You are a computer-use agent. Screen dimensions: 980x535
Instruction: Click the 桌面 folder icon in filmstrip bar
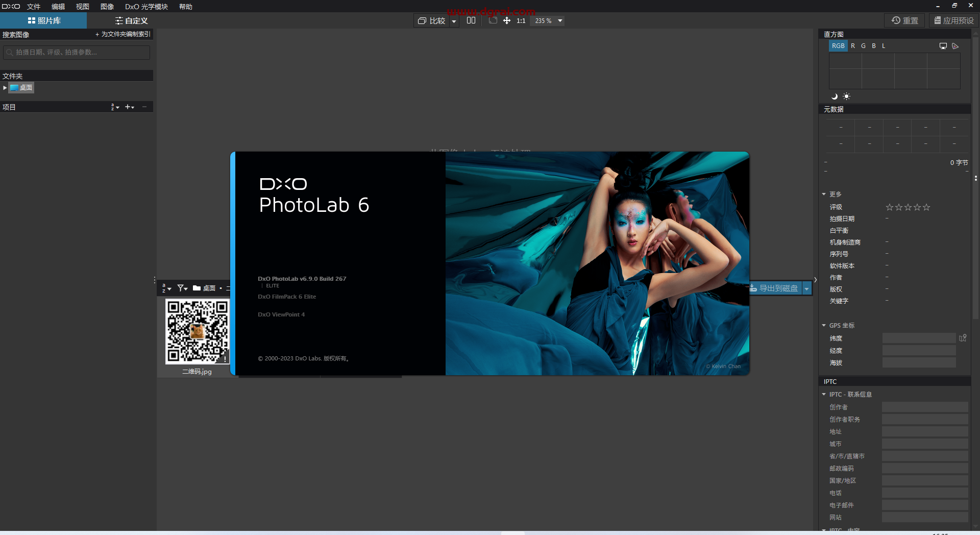tap(197, 288)
